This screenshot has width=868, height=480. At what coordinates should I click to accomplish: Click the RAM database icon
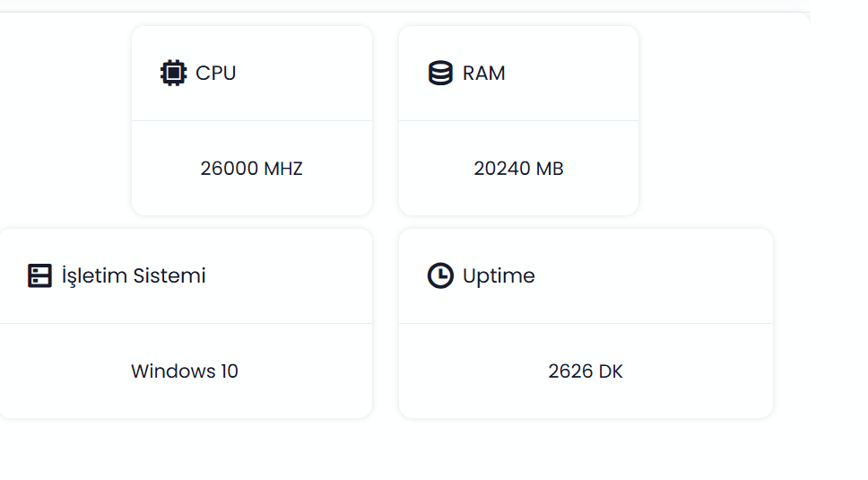[440, 73]
